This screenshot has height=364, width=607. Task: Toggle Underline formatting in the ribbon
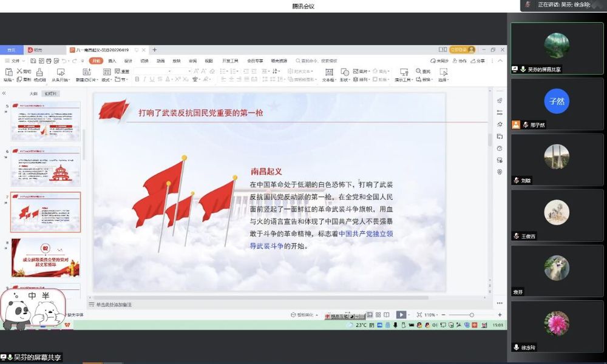point(152,79)
